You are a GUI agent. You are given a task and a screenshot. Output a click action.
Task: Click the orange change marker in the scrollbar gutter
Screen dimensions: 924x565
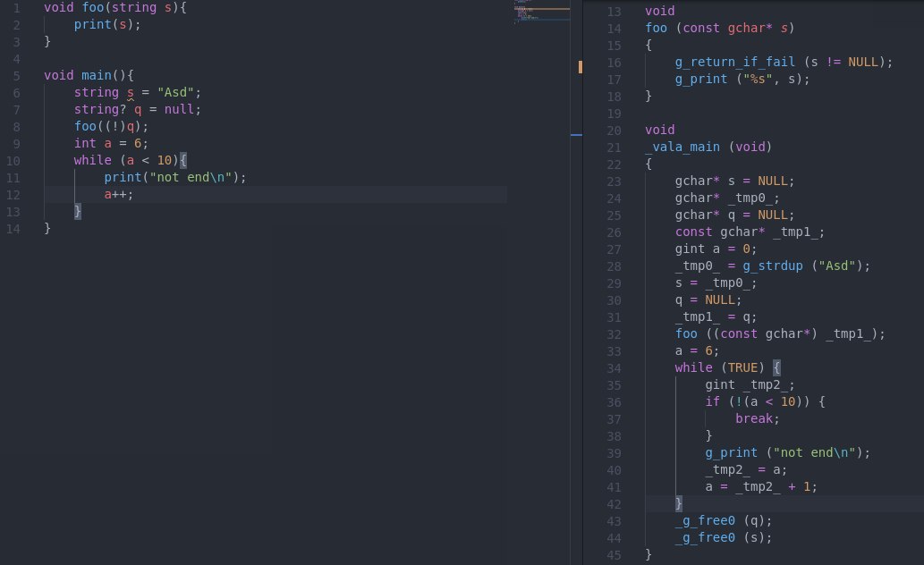coord(581,67)
